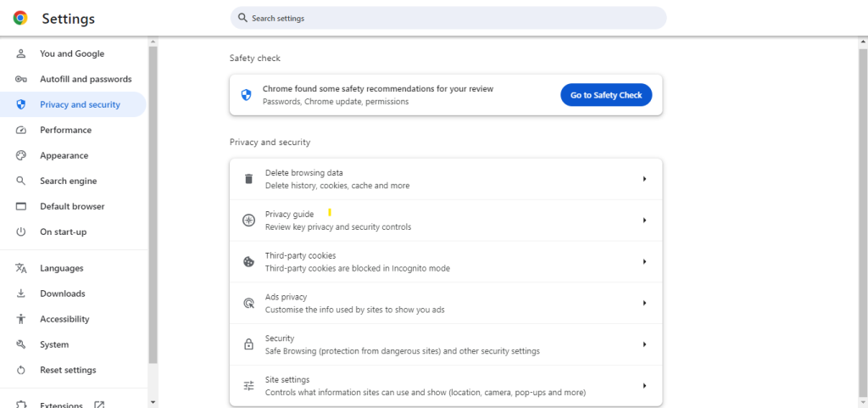868x408 pixels.
Task: Open Site settings row
Action: (x=446, y=386)
